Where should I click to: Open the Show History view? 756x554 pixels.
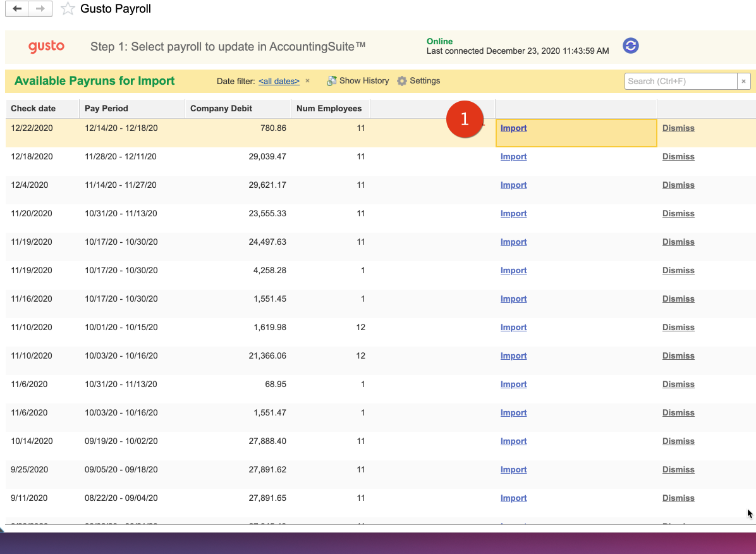click(x=358, y=81)
